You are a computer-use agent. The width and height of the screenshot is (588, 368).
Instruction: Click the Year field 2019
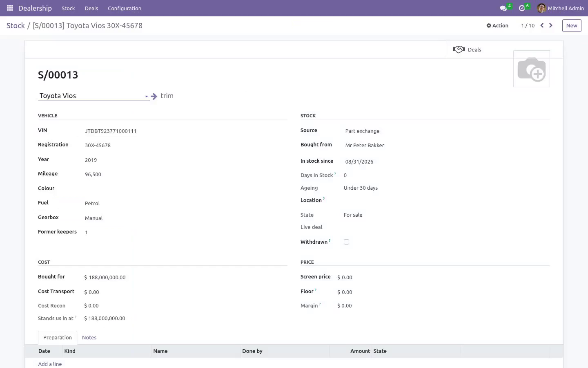pyautogui.click(x=185, y=160)
